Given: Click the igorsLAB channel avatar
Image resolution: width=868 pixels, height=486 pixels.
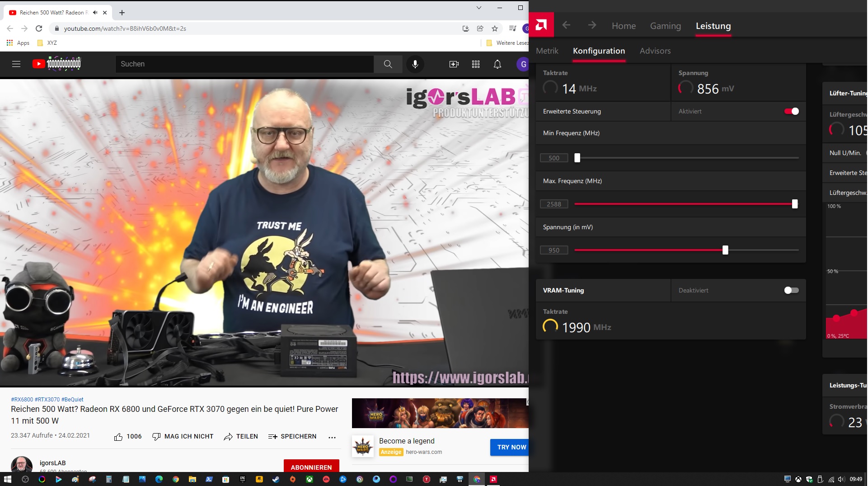Looking at the screenshot, I should click(21, 465).
